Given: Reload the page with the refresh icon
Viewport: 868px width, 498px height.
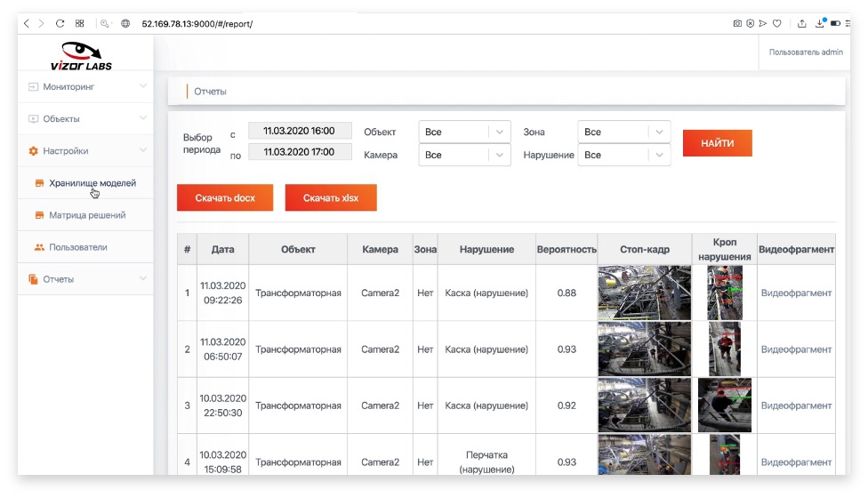Looking at the screenshot, I should click(x=60, y=23).
